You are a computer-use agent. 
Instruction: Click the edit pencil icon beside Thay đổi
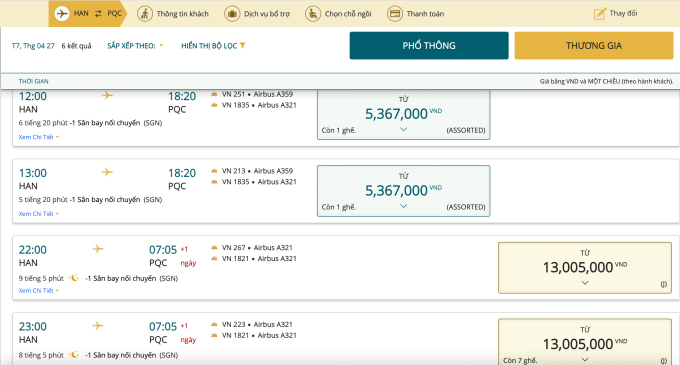tap(600, 13)
